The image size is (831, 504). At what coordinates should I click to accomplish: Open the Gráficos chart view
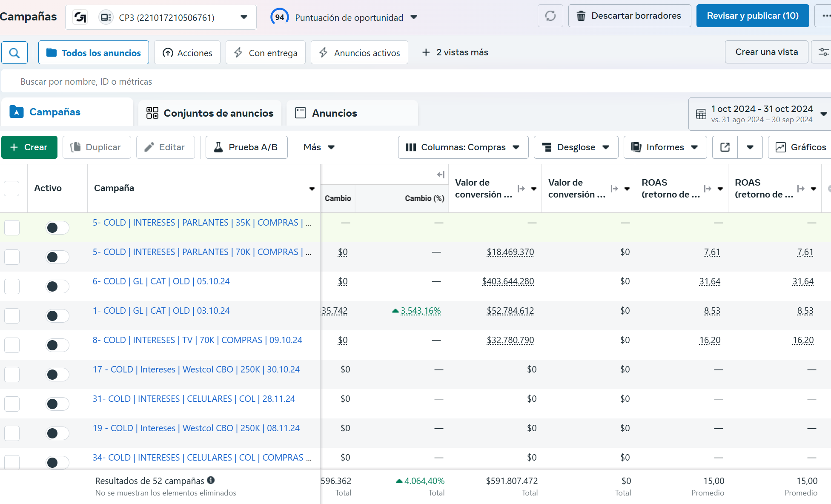tap(801, 147)
